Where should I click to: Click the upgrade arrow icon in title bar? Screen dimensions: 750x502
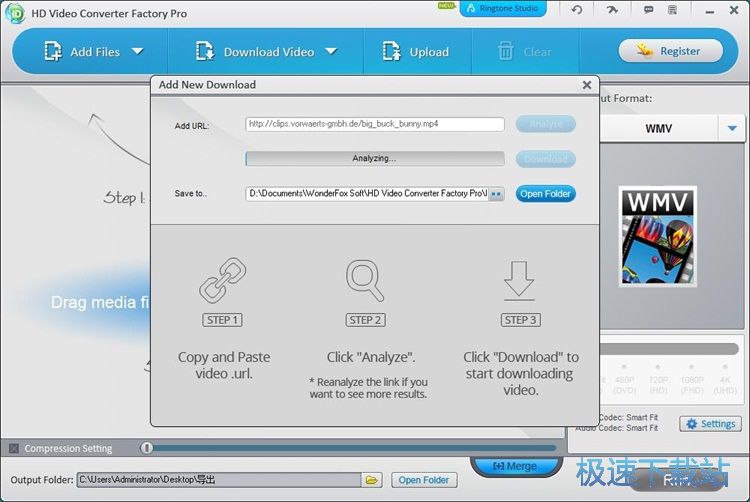point(612,10)
